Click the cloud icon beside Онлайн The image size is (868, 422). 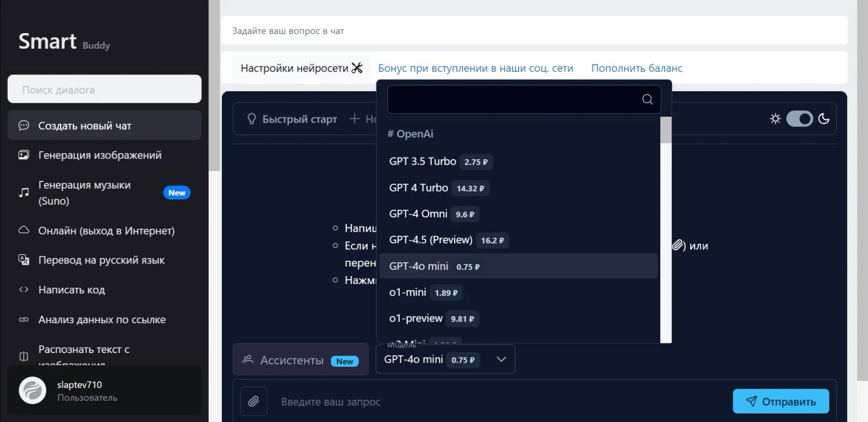tap(24, 230)
